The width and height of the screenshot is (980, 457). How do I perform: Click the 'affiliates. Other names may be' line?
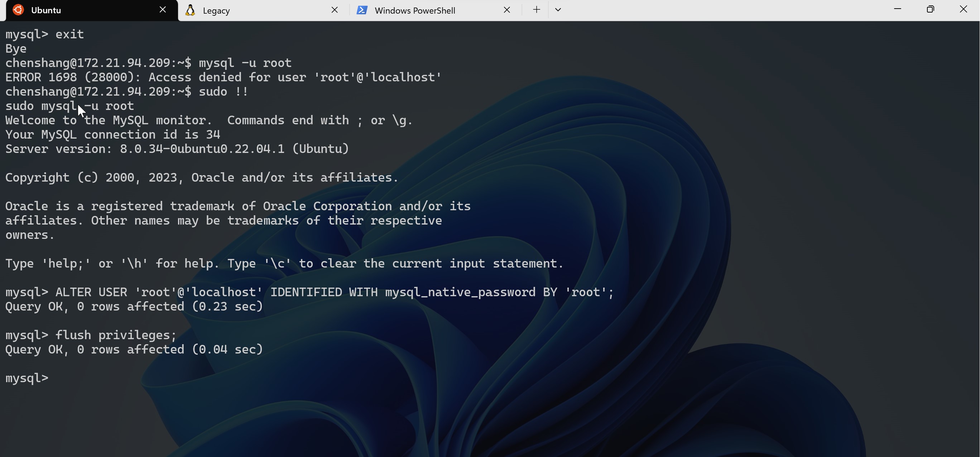(223, 221)
